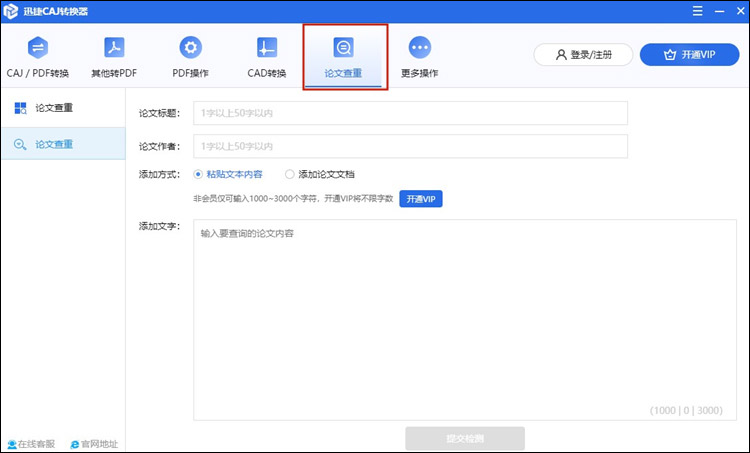
Task: Click the character counter (1000 | 0 | 3000)
Action: [x=686, y=410]
